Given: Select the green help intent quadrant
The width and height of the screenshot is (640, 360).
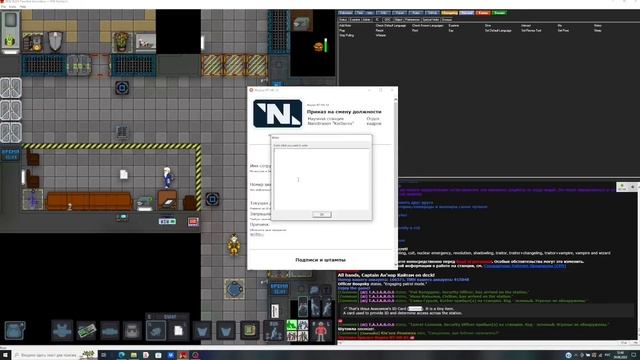Looking at the screenshot, I should point(291,325).
